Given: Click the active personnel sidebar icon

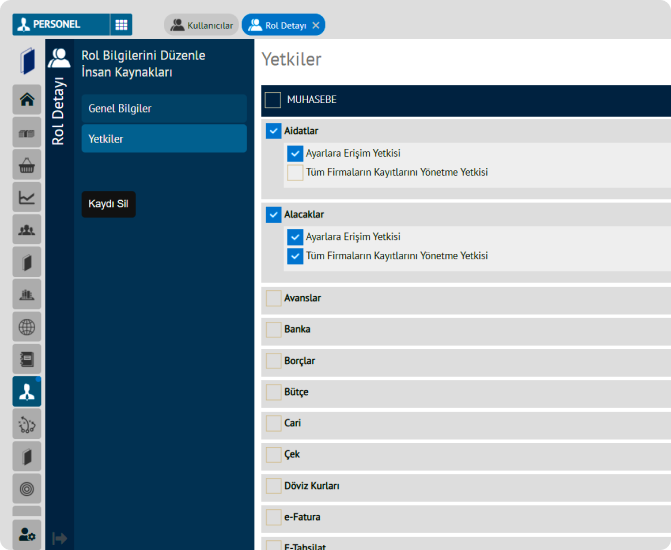Looking at the screenshot, I should point(27,392).
